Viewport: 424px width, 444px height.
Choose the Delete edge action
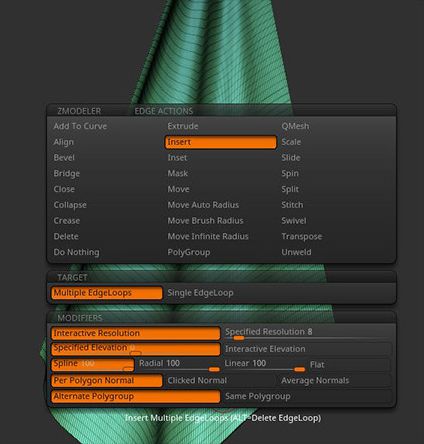coord(66,236)
